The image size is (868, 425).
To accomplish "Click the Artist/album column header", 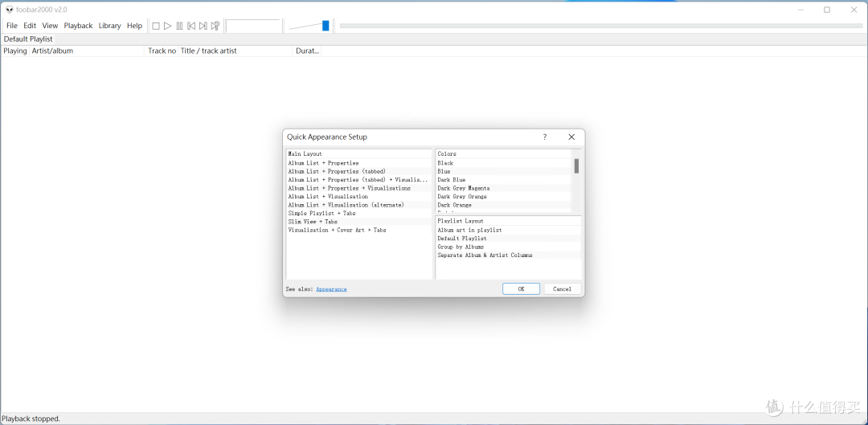I will [x=87, y=51].
